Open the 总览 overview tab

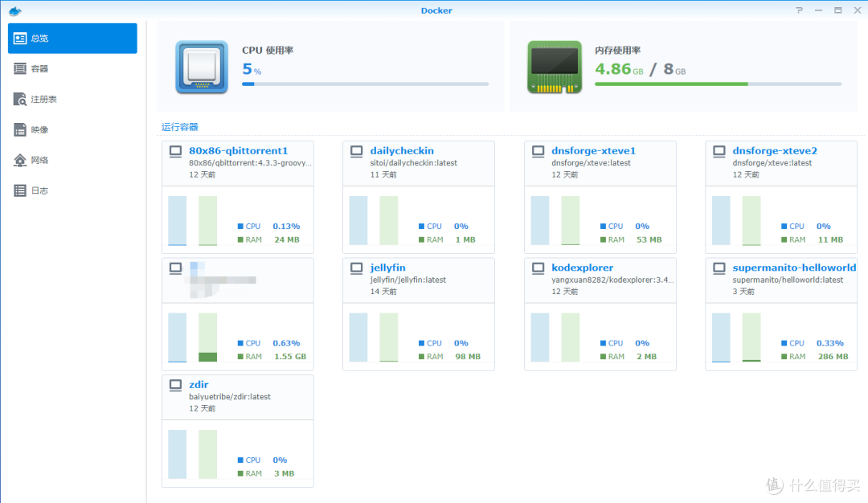coord(72,39)
